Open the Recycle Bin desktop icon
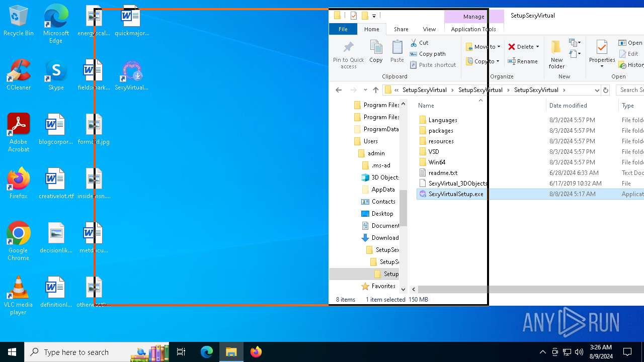The width and height of the screenshot is (644, 362). click(x=19, y=21)
